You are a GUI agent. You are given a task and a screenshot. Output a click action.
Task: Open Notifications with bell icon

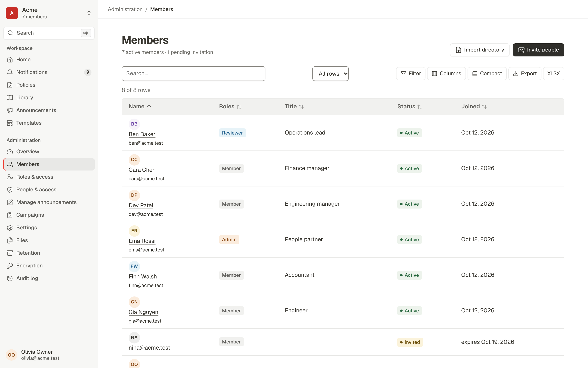tap(49, 72)
